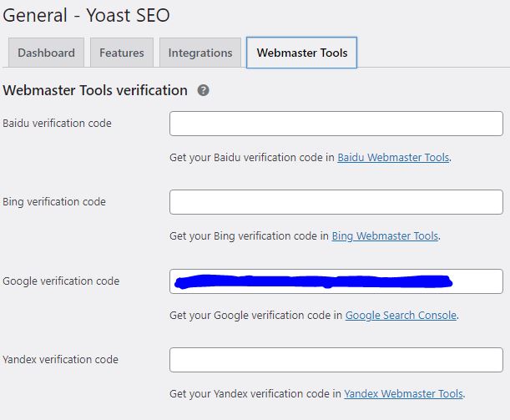Click the Yandex verification code label
The width and height of the screenshot is (510, 420).
(60, 360)
